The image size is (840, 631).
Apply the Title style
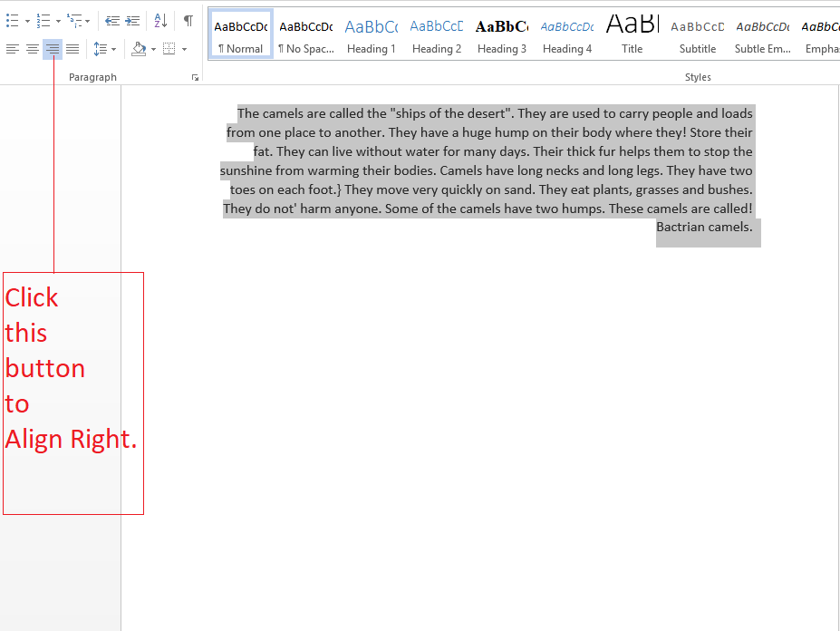click(x=632, y=34)
